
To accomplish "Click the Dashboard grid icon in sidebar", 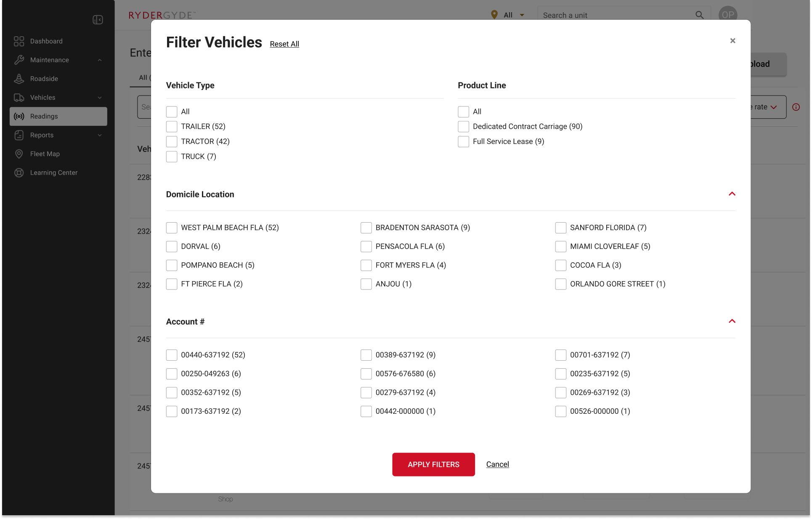I will pos(19,41).
